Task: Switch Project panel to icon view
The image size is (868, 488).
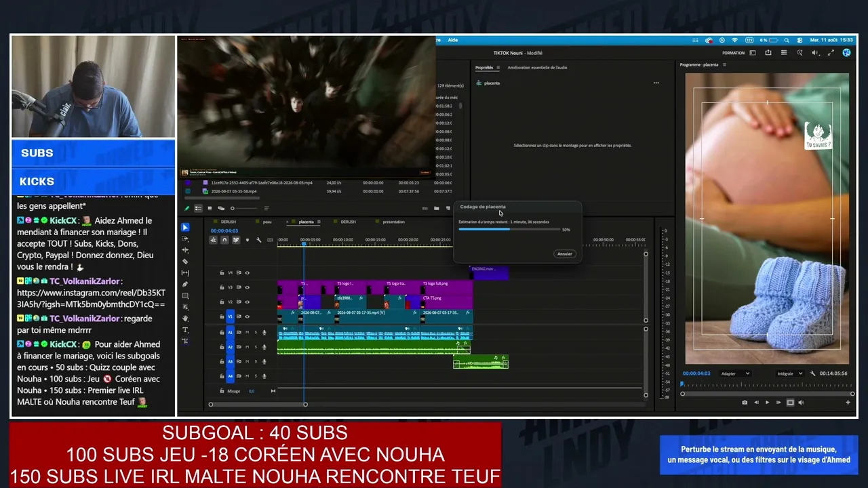Action: 210,208
